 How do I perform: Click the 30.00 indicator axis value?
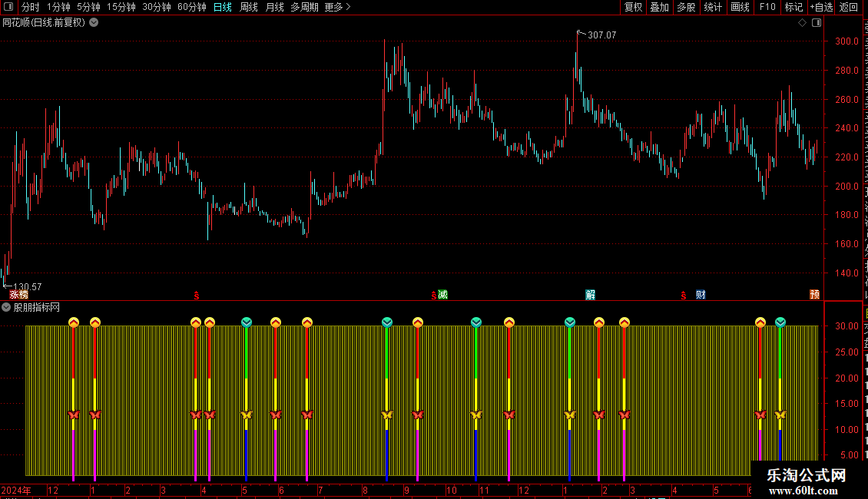tap(847, 326)
